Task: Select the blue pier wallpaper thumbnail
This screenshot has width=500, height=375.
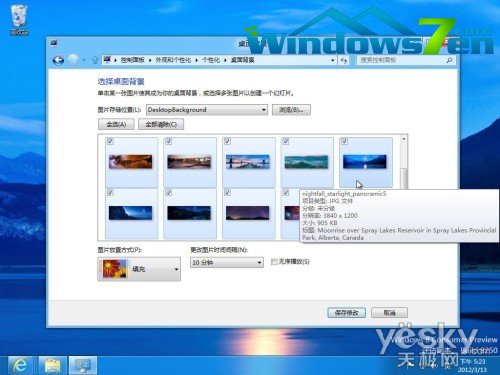Action: tap(248, 162)
